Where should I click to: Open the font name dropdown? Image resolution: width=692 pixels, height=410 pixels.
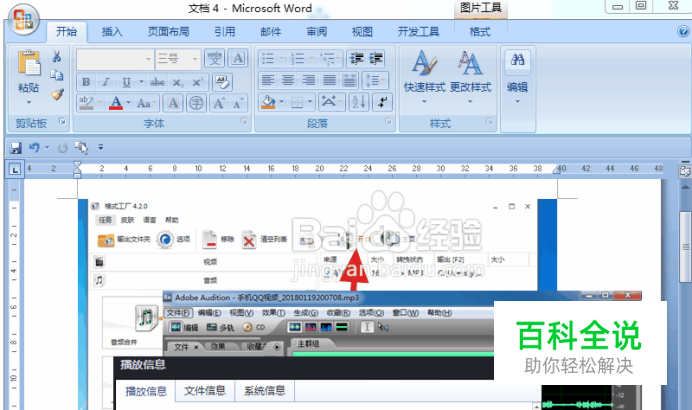[x=148, y=59]
